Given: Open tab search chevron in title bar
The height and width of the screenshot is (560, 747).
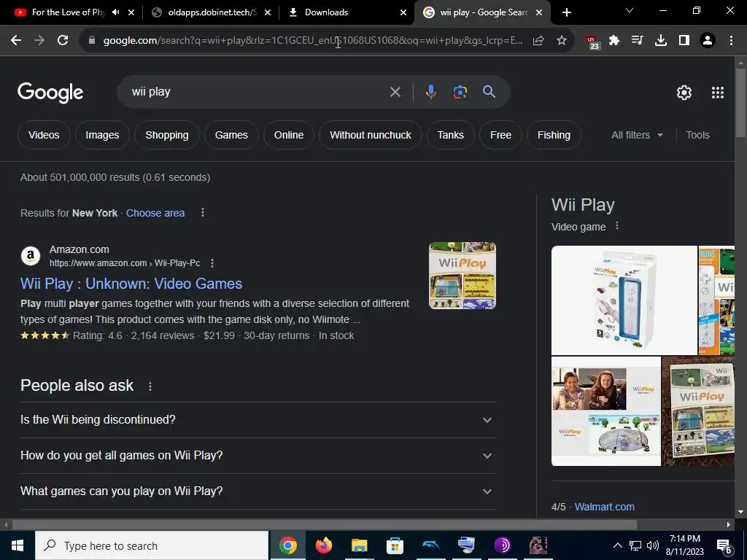Looking at the screenshot, I should (x=630, y=10).
